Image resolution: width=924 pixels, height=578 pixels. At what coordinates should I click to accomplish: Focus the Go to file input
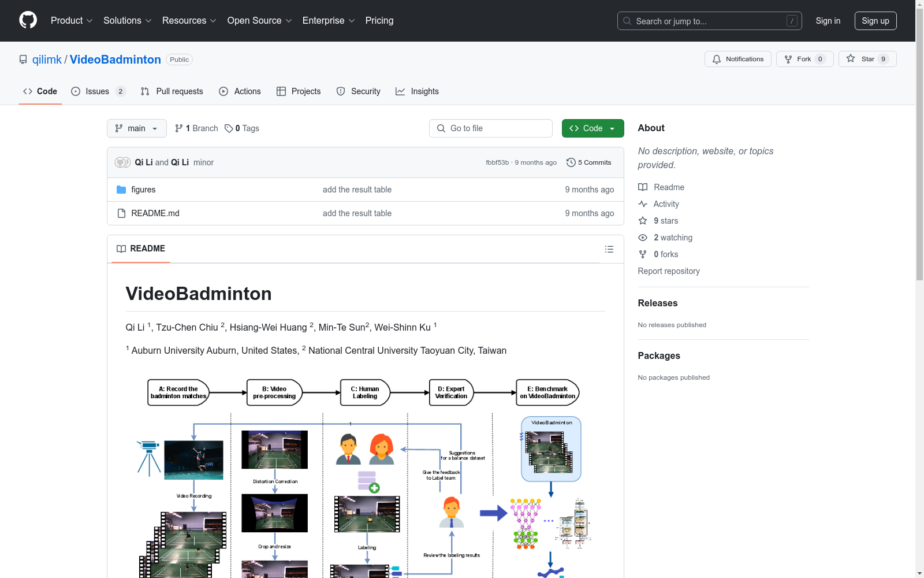coord(491,128)
